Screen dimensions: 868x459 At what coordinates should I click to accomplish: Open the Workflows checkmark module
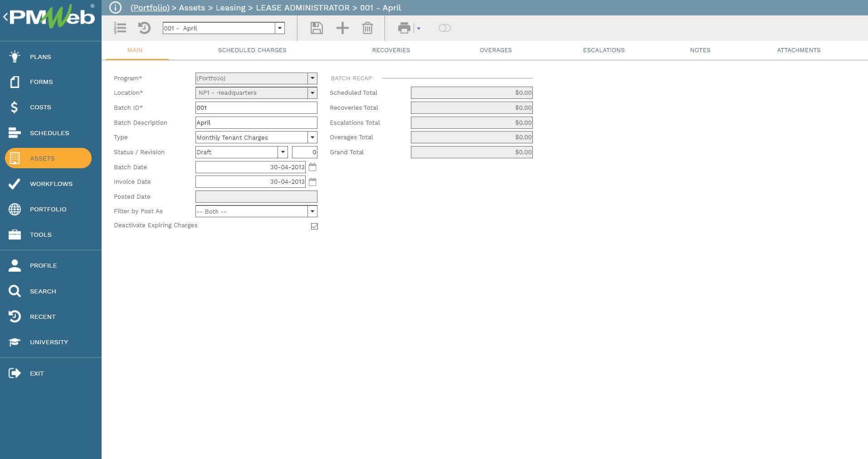51,184
